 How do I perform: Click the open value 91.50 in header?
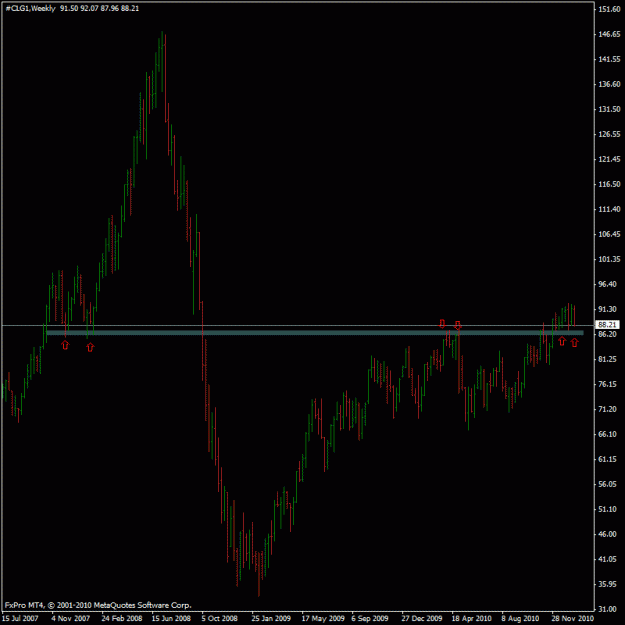(x=69, y=8)
